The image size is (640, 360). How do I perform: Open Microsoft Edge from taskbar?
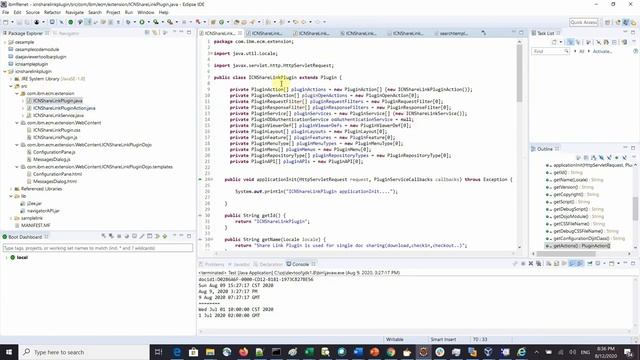click(177, 352)
